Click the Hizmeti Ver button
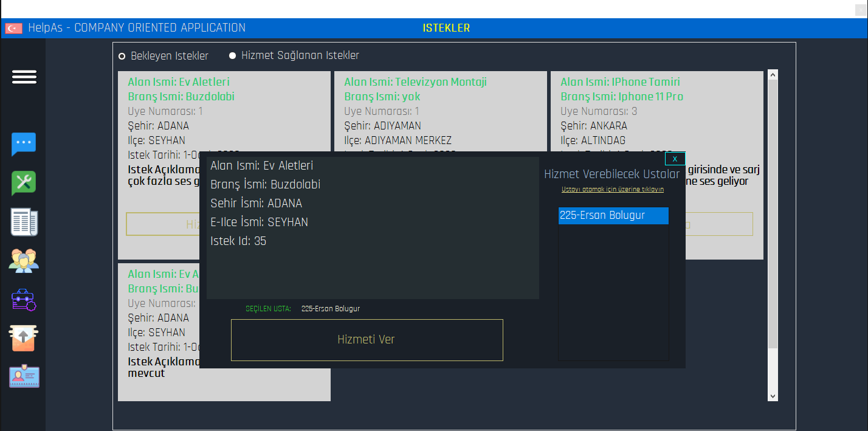Image resolution: width=868 pixels, height=431 pixels. (367, 339)
